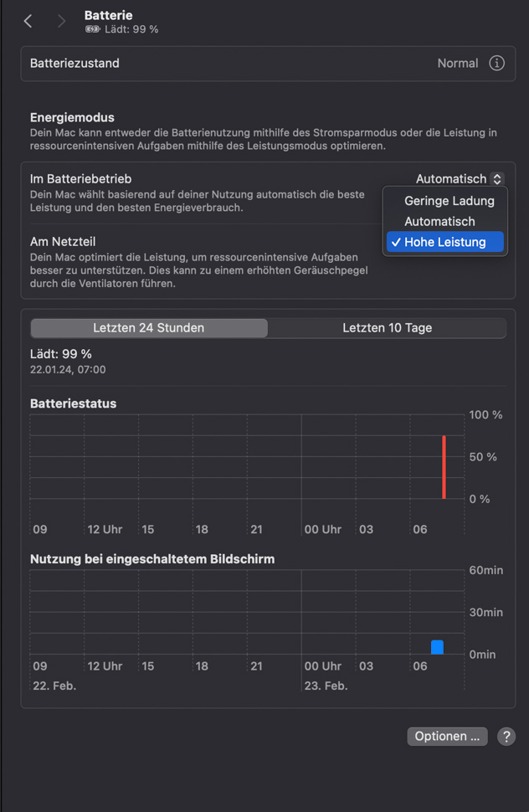Viewport: 529px width, 812px height.
Task: Click the 22.01.24, 07:00 timestamp
Action: 68,370
